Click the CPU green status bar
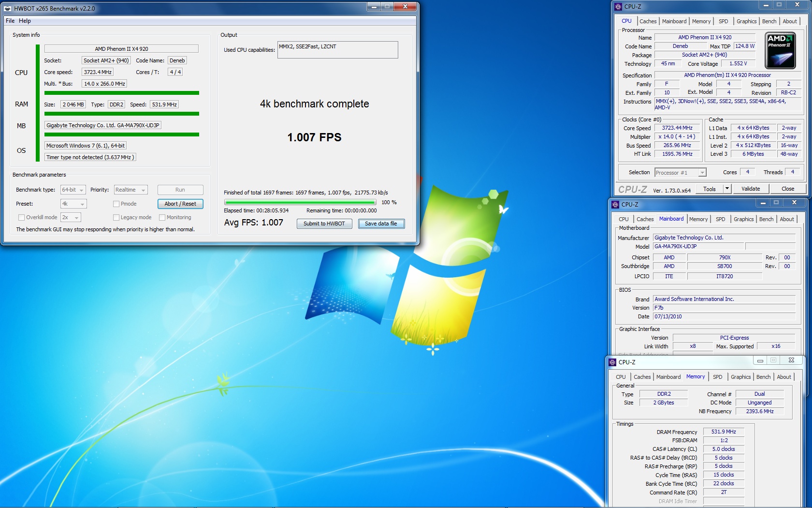This screenshot has width=812, height=508. pos(122,93)
